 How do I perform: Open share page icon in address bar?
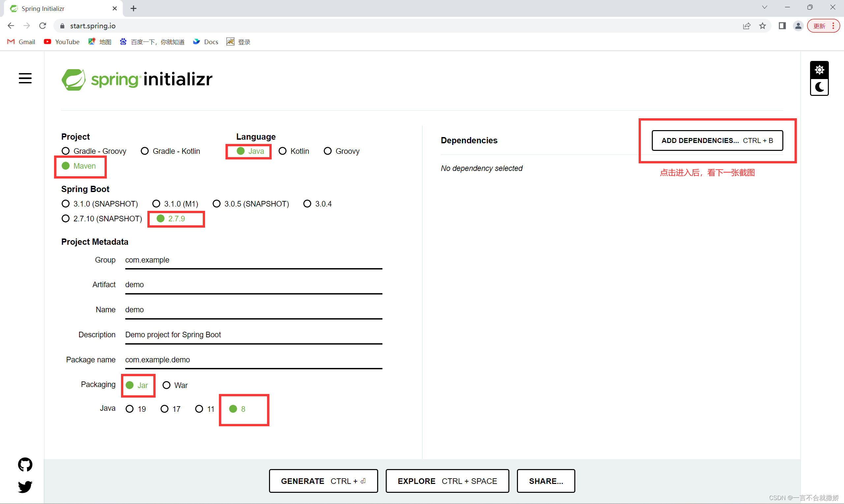[746, 26]
